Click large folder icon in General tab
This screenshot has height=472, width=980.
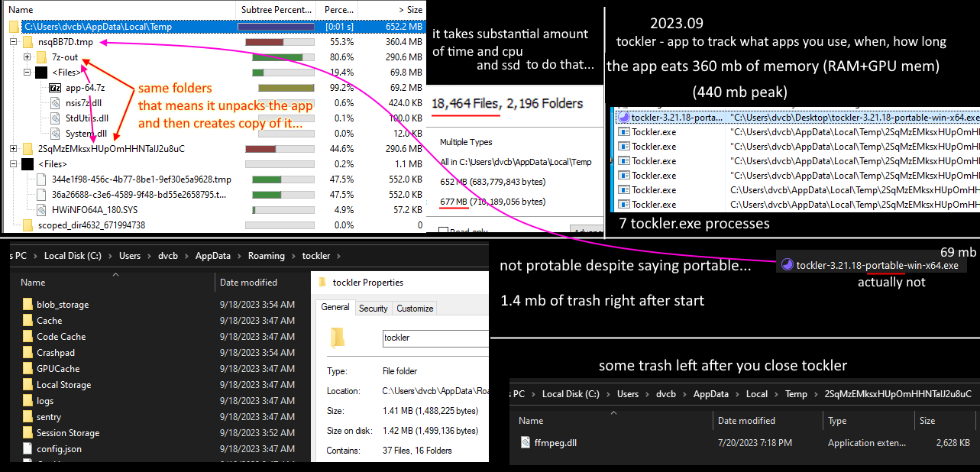[339, 337]
